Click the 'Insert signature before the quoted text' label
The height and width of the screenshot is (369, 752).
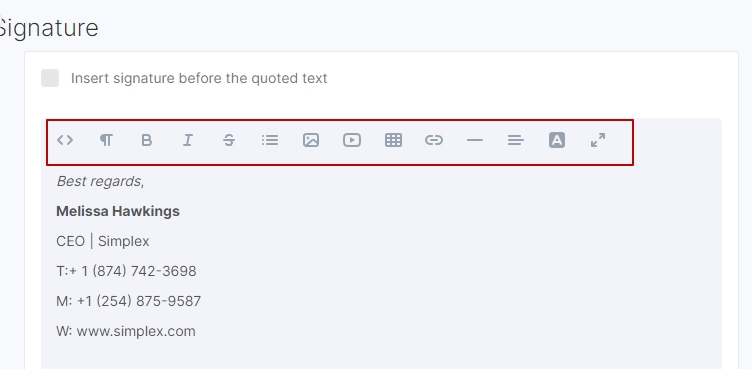(x=199, y=78)
